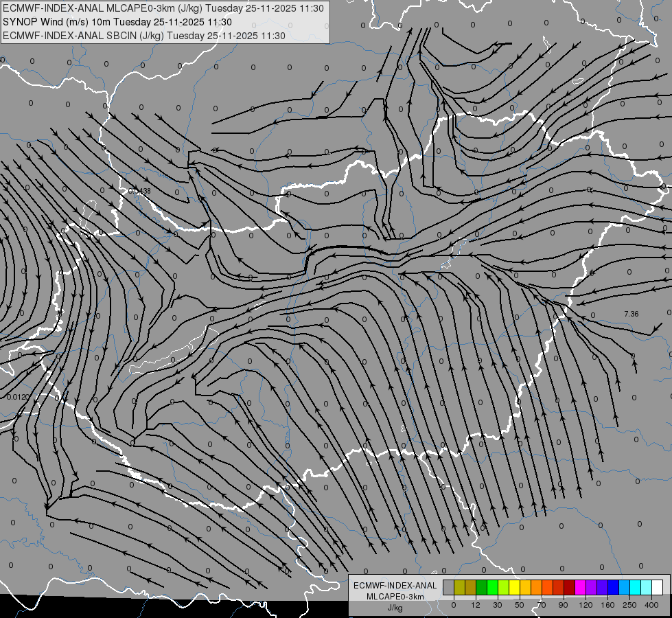
Task: Choose the white swatch ending the legend
Action: click(x=657, y=587)
